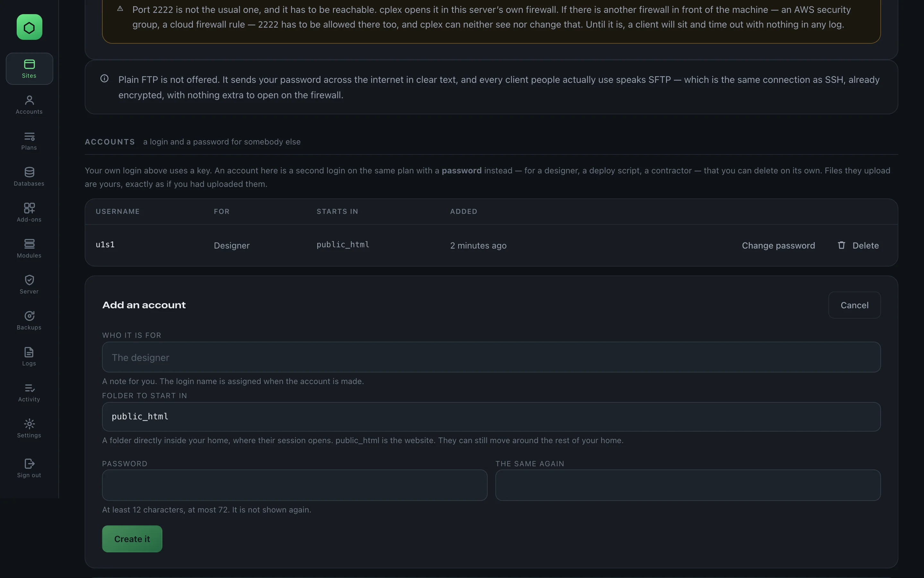Click the info icon beside Plain FTP note
The image size is (924, 578).
pyautogui.click(x=104, y=78)
